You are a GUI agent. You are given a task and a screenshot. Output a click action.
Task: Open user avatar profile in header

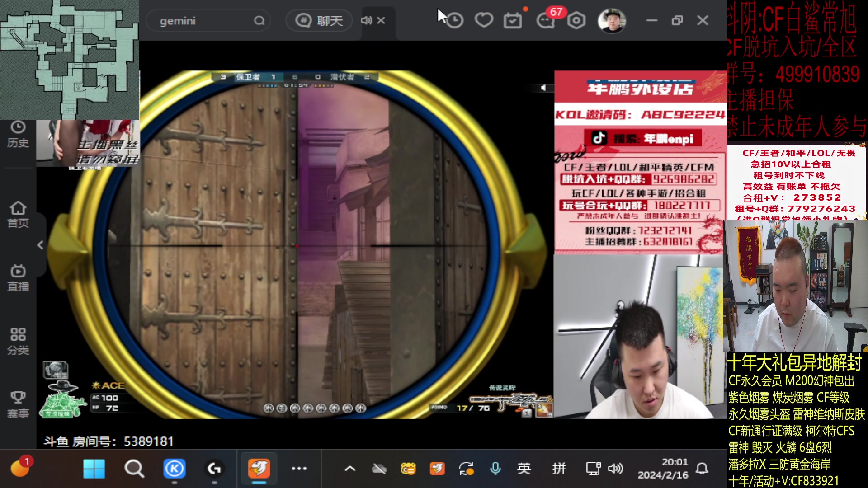pos(612,21)
